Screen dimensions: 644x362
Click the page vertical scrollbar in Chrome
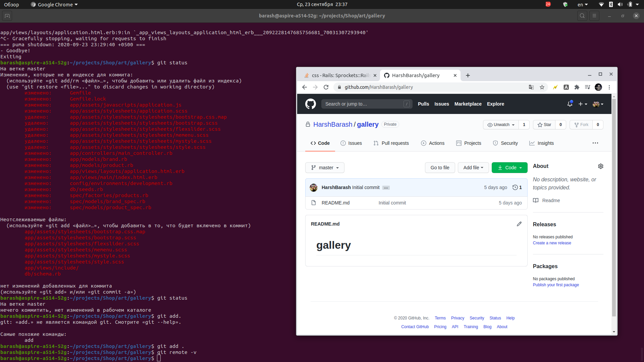point(614,207)
